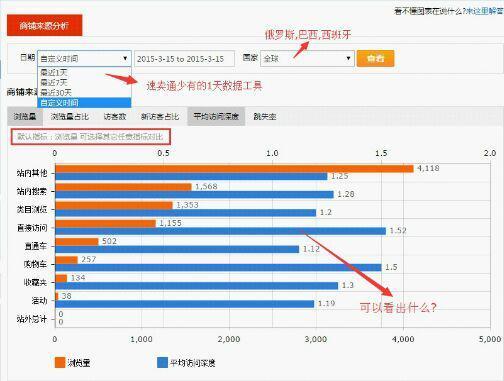Viewport: 504px width, 381px height.
Task: Click the blue 收藏夹 bar valued 1.3
Action: [x=197, y=286]
